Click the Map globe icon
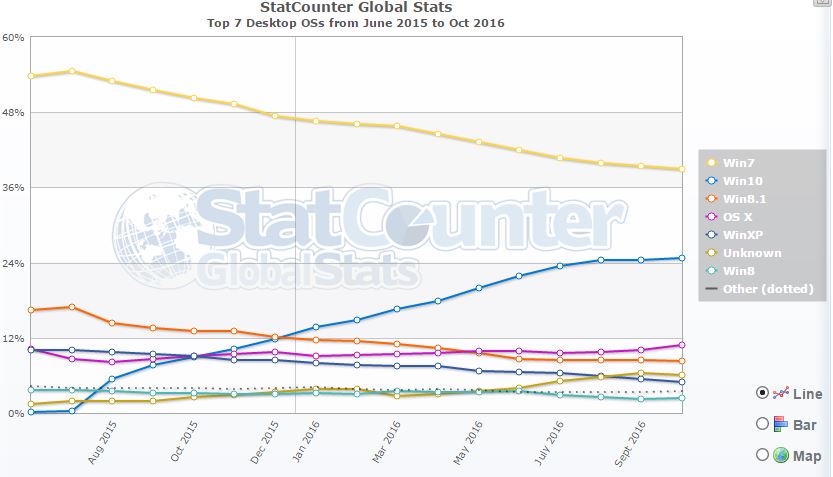833x477 pixels. click(x=781, y=454)
